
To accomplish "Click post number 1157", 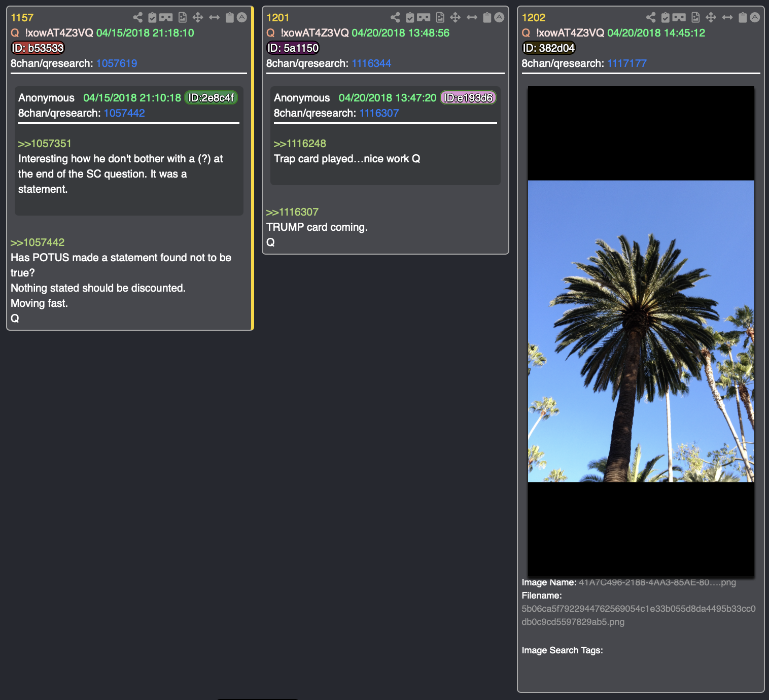I will pyautogui.click(x=22, y=18).
